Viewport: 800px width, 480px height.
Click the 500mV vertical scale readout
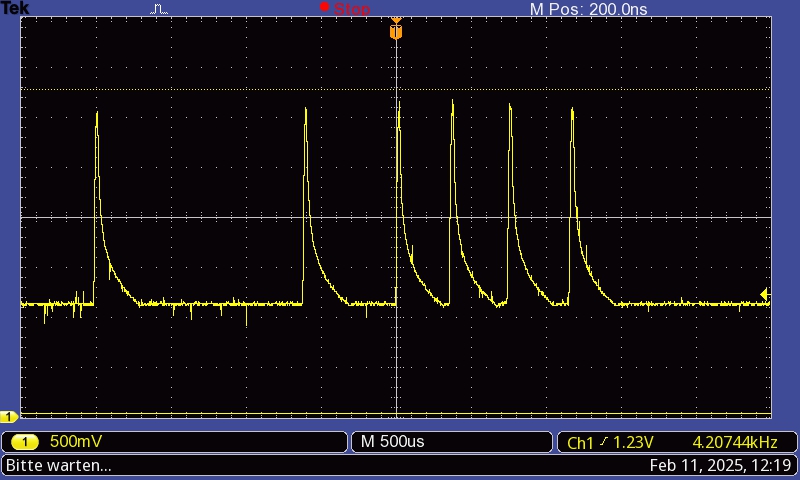[76, 441]
